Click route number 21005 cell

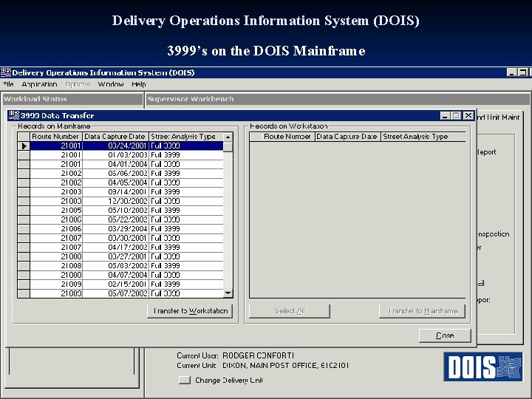[56, 211]
